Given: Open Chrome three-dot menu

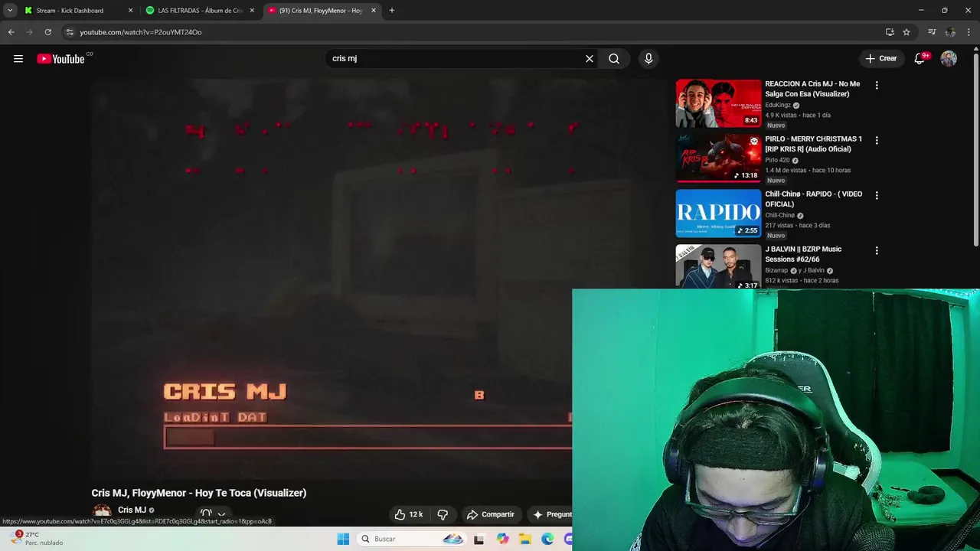Looking at the screenshot, I should 969,32.
